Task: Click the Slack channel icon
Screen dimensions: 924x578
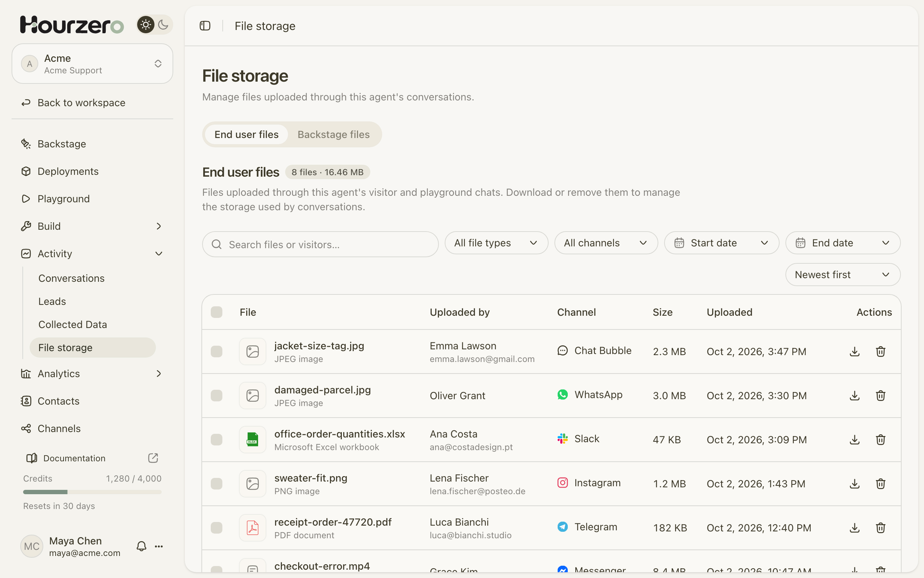Action: click(562, 439)
